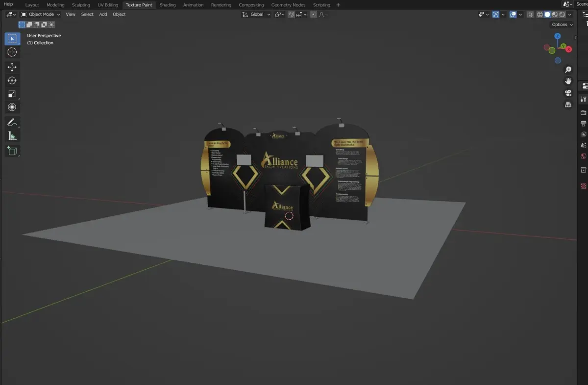This screenshot has width=588, height=385.
Task: Switch to material preview shading
Action: (555, 15)
